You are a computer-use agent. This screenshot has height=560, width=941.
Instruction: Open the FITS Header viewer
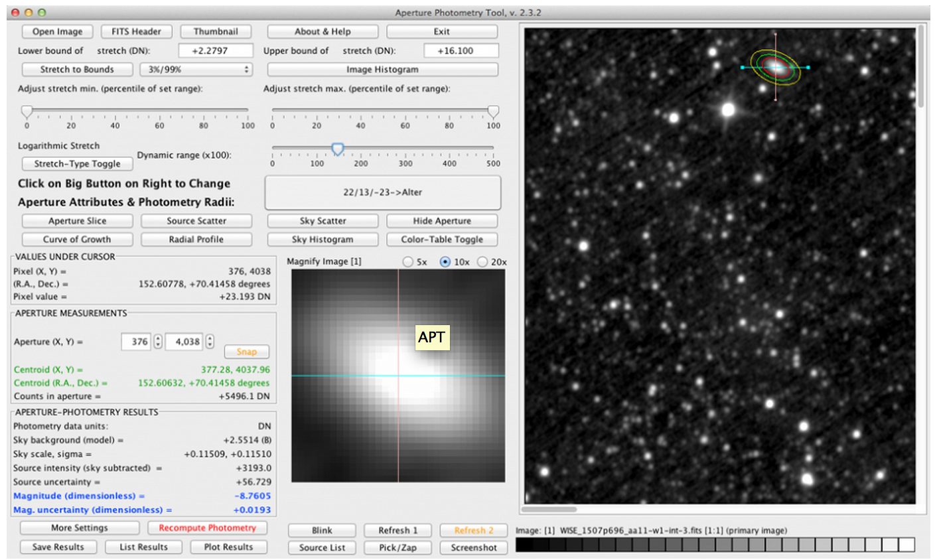tap(136, 31)
